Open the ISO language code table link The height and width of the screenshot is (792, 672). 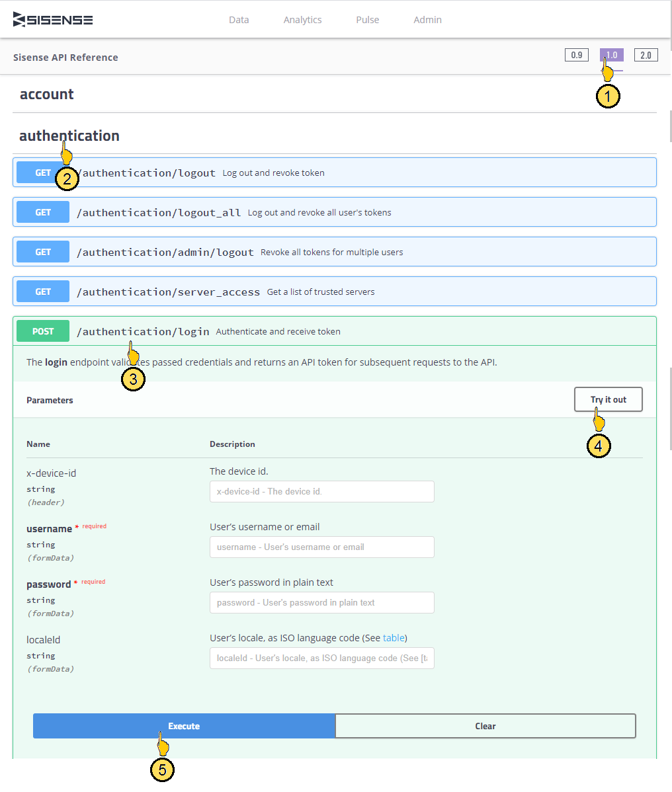pyautogui.click(x=394, y=638)
